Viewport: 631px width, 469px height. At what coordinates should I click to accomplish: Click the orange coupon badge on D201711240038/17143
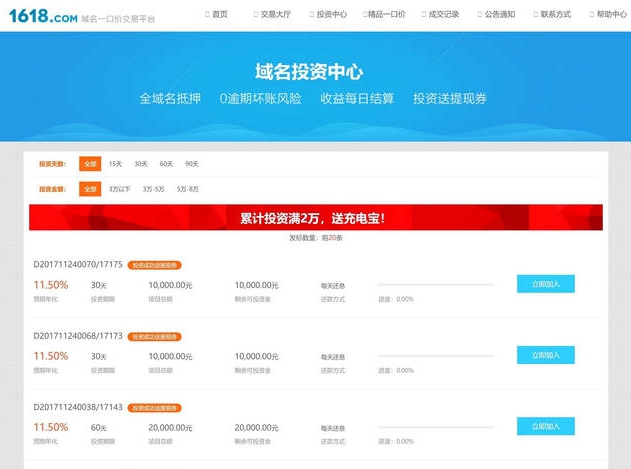point(155,408)
